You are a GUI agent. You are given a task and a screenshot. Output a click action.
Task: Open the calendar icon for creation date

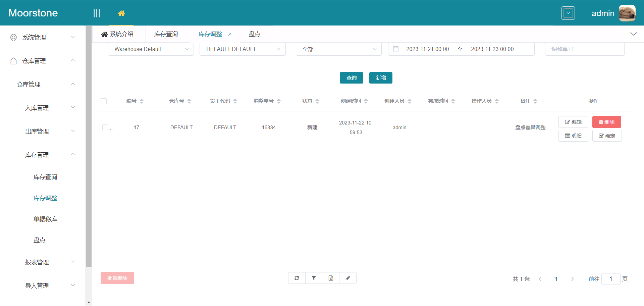[x=395, y=49]
